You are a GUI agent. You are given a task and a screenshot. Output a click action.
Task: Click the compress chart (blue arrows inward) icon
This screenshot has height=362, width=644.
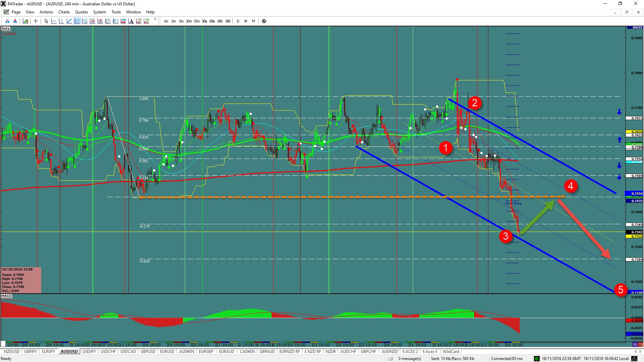pyautogui.click(x=7, y=21)
